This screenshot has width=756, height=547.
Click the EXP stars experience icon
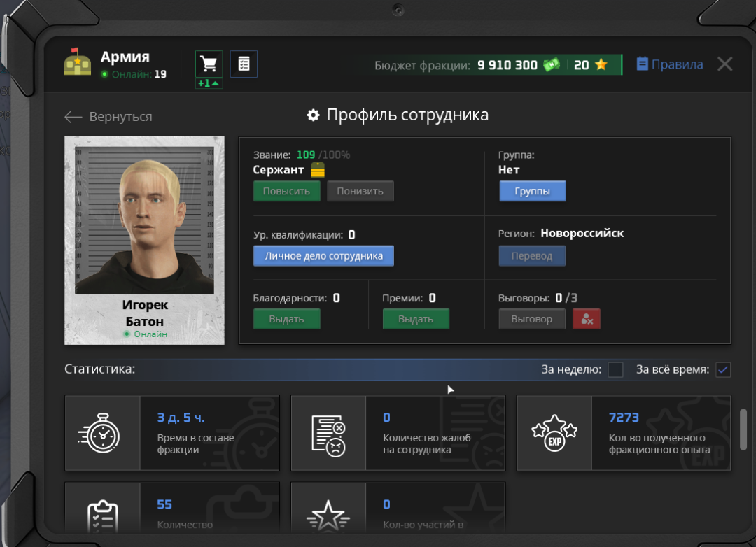(554, 433)
